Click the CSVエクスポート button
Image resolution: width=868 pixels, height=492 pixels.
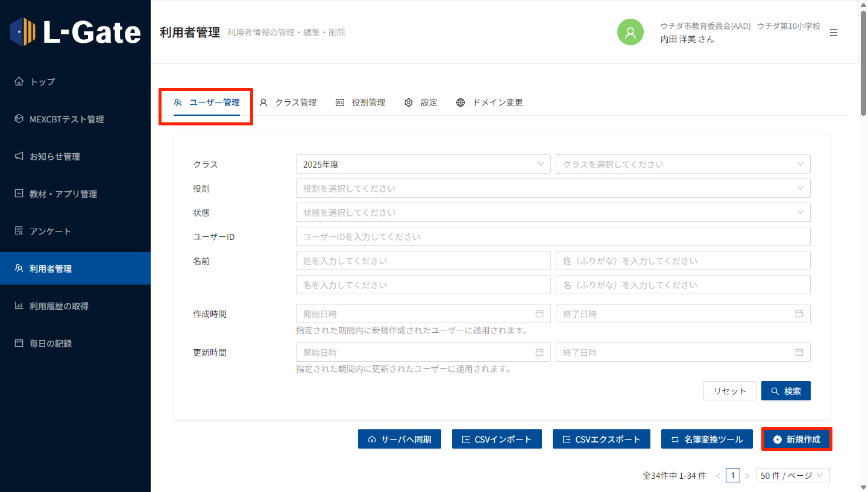tap(602, 439)
